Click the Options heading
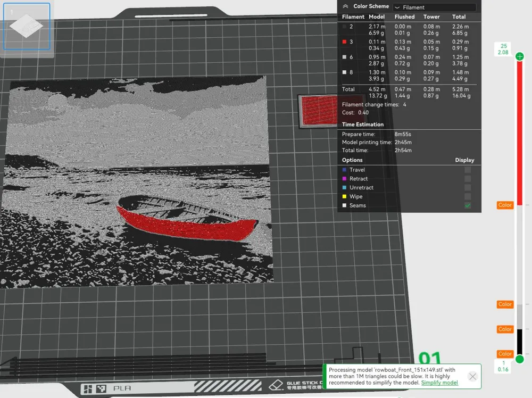 click(352, 160)
